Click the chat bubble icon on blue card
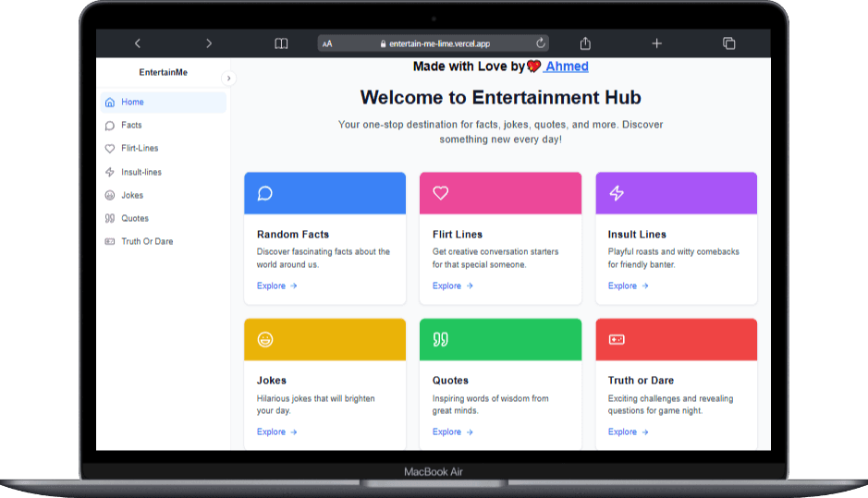Image resolution: width=868 pixels, height=498 pixels. click(x=265, y=193)
